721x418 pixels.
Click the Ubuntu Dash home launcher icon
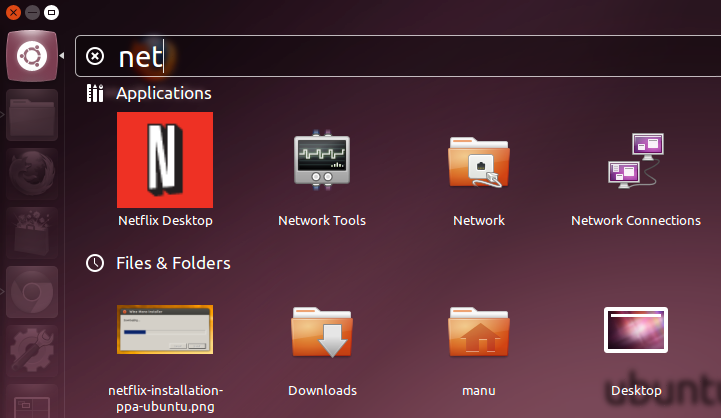(32, 56)
